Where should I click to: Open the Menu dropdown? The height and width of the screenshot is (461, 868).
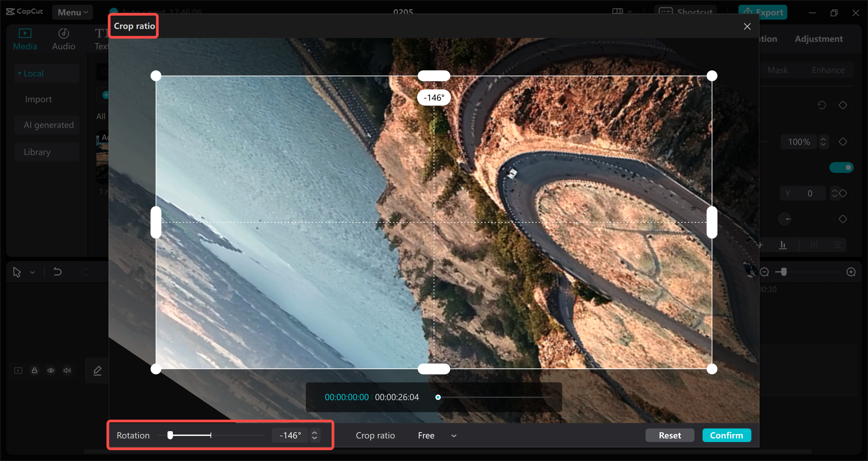click(72, 12)
